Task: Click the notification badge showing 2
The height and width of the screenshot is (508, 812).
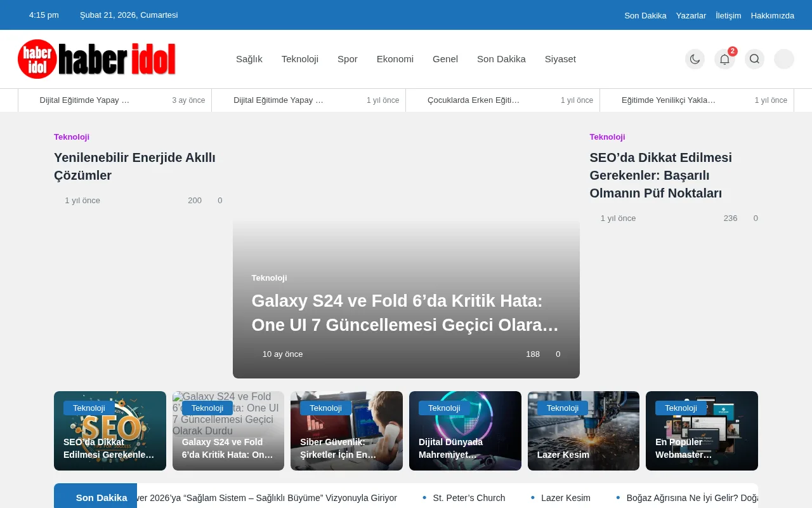Action: (732, 51)
